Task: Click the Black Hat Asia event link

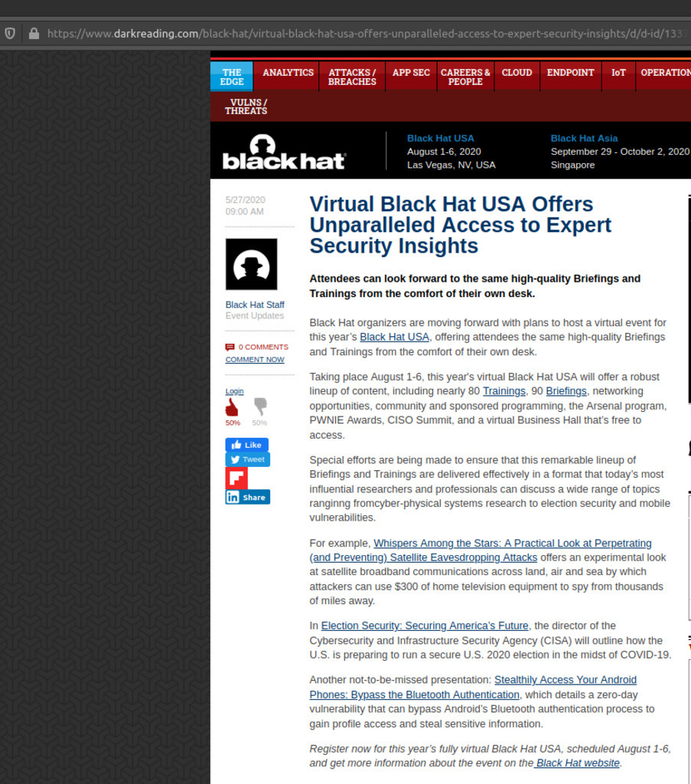Action: 583,139
